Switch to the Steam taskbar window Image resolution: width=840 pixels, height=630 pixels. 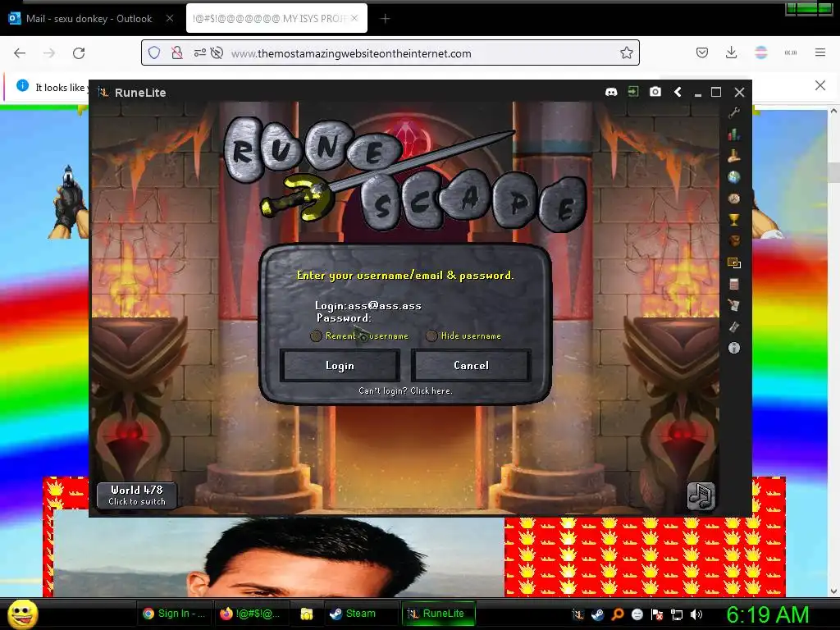coord(361,614)
